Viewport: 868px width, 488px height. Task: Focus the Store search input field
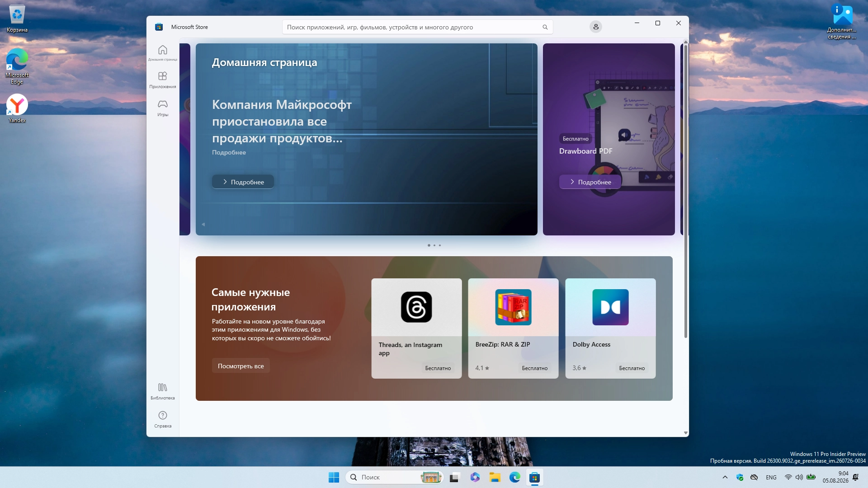tap(417, 27)
